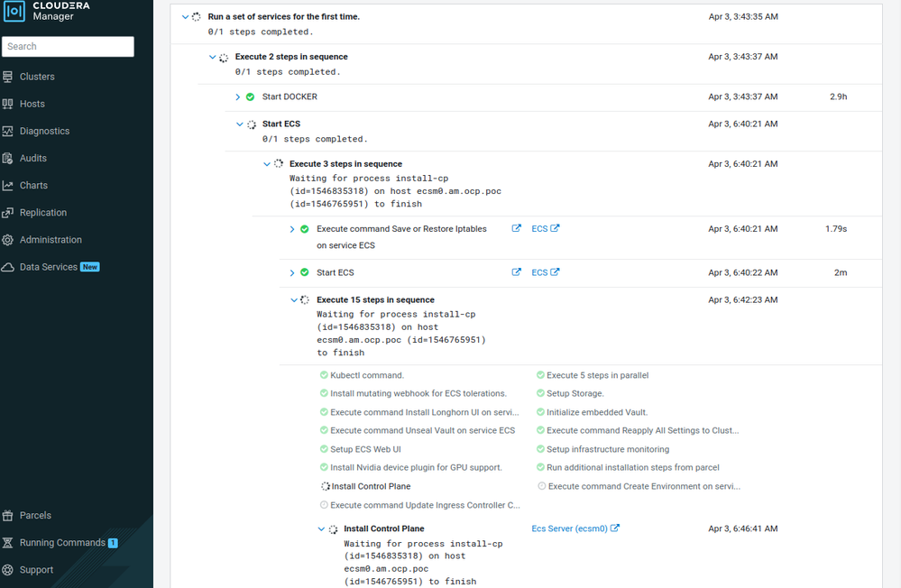The height and width of the screenshot is (588, 901).
Task: Open the Support menu
Action: (x=36, y=570)
